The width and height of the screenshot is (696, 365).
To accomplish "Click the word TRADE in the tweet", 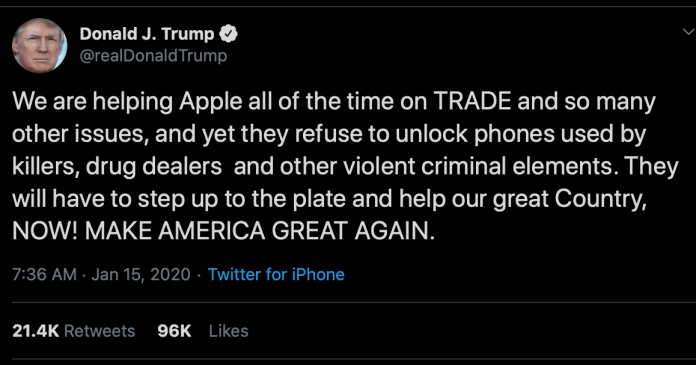I will click(472, 101).
